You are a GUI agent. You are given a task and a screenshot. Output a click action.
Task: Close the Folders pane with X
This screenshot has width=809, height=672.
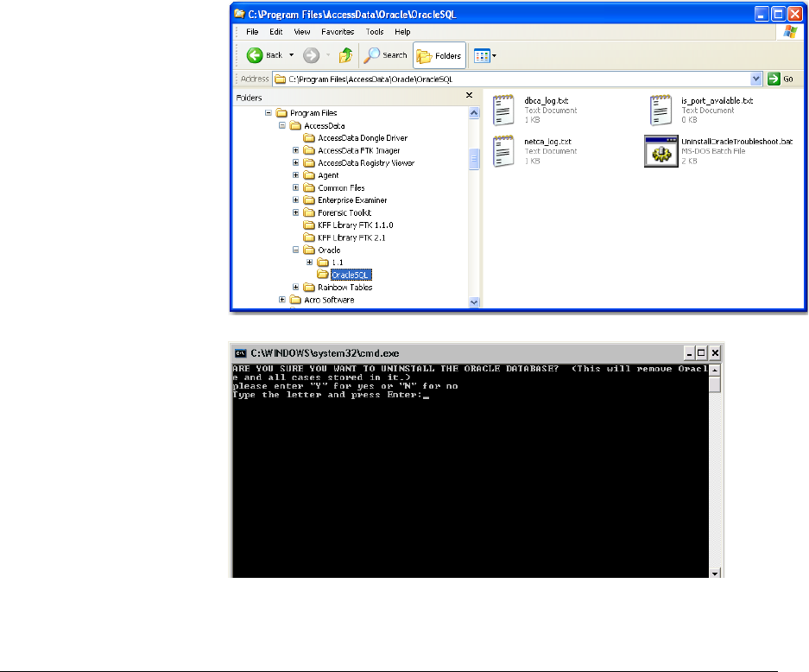tap(469, 95)
